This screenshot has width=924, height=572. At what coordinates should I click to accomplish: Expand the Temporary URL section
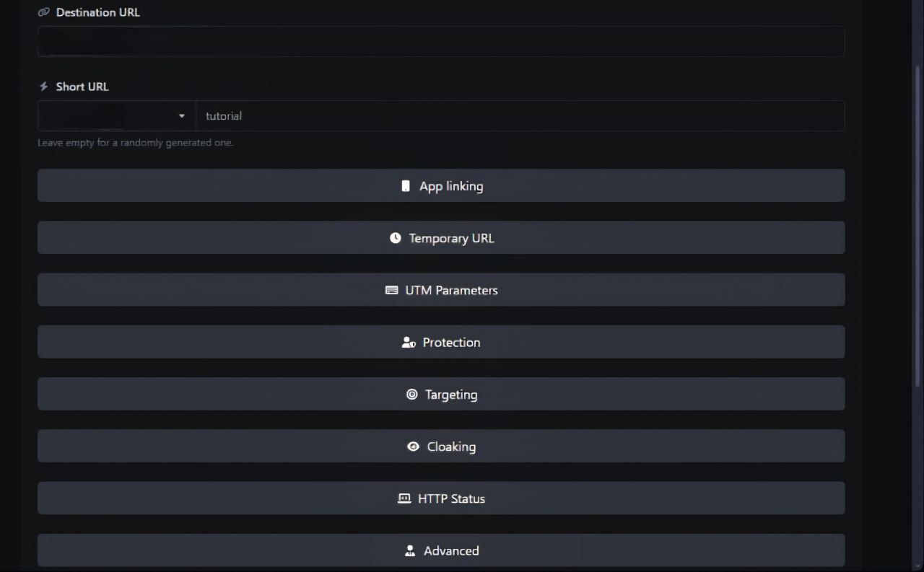click(441, 237)
